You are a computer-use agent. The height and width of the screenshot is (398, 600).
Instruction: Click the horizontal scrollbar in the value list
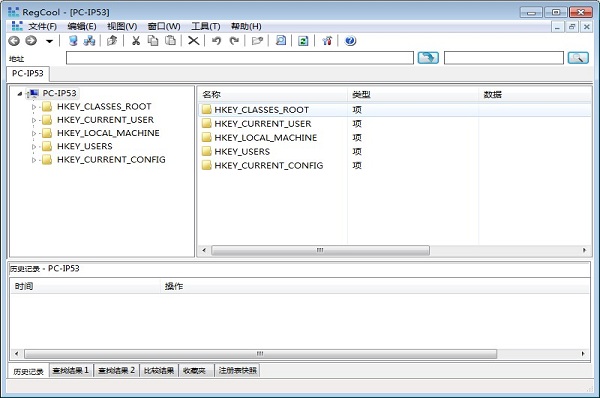320,250
